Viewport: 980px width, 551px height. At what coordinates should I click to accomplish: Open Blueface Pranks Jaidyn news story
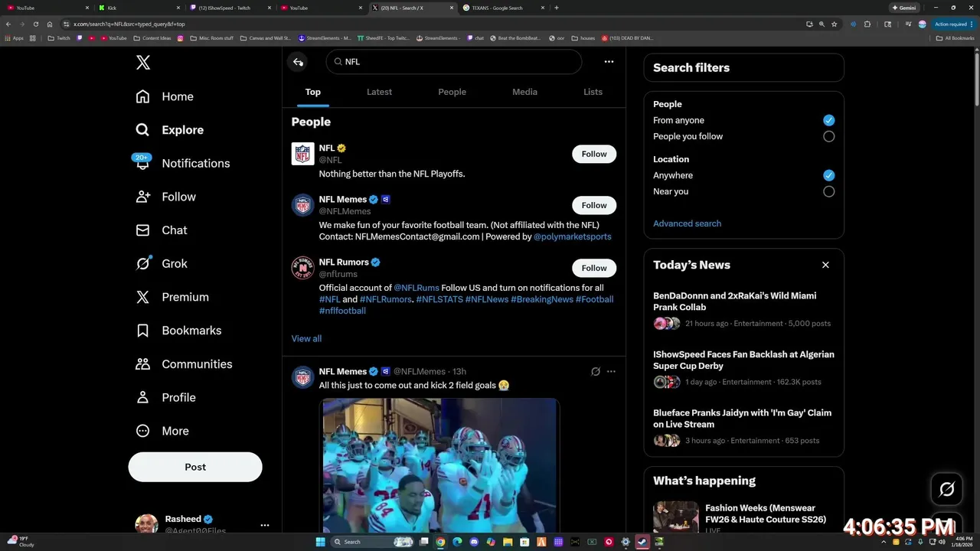coord(743,427)
